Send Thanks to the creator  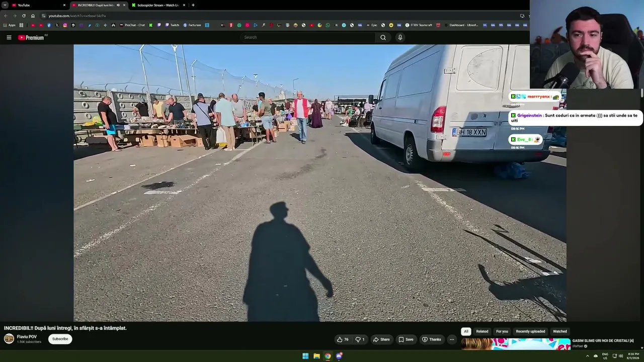click(432, 339)
